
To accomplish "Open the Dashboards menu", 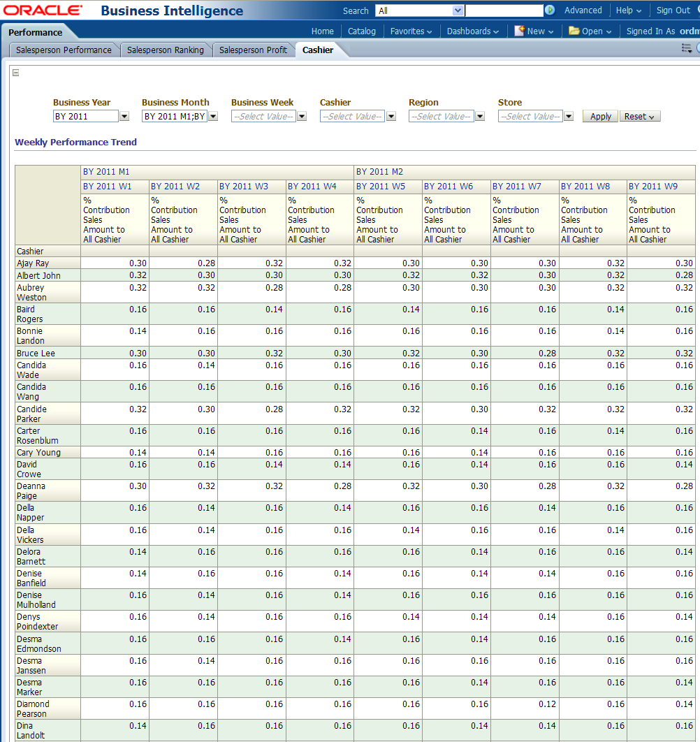I will click(472, 31).
